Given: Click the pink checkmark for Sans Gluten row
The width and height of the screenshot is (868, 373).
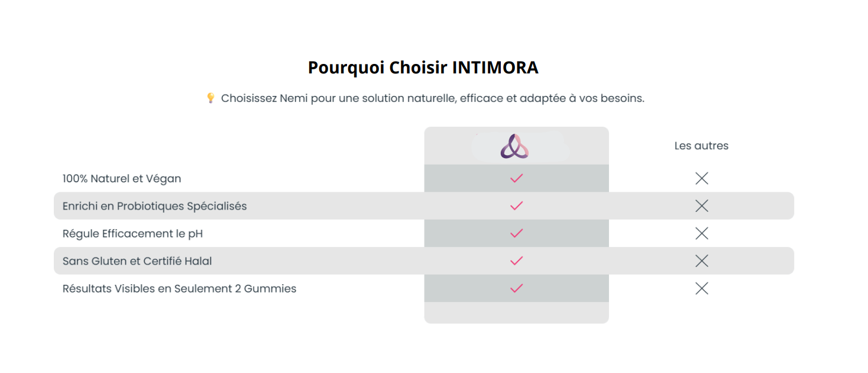Looking at the screenshot, I should click(516, 261).
